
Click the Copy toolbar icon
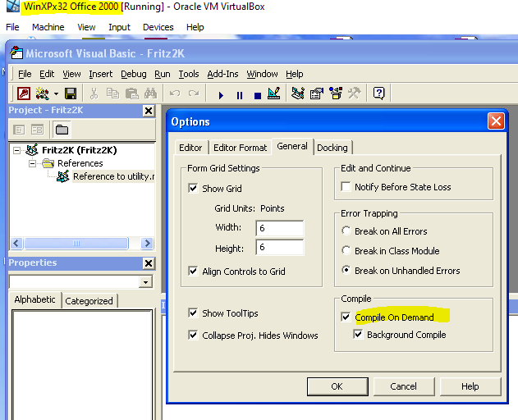point(112,94)
